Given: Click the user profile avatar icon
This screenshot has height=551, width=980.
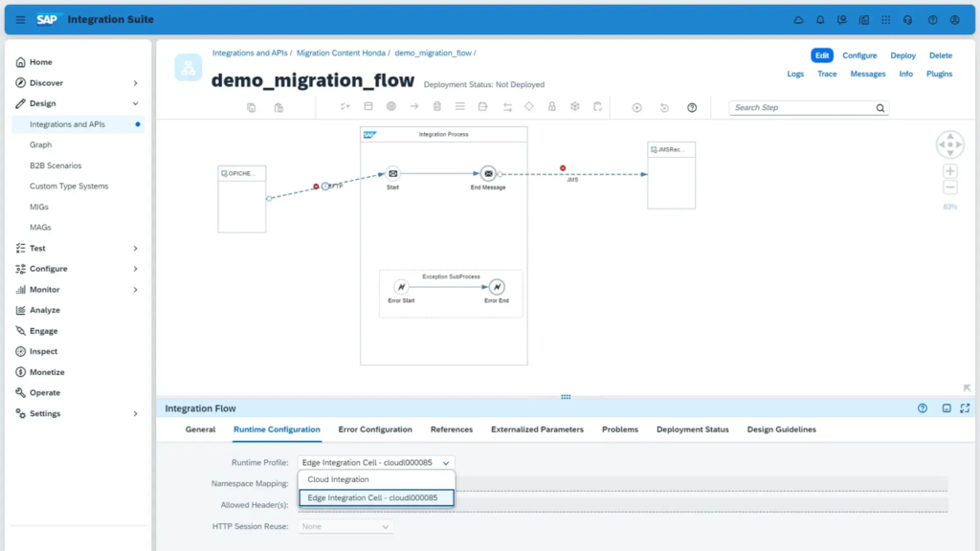Looking at the screenshot, I should coord(954,20).
